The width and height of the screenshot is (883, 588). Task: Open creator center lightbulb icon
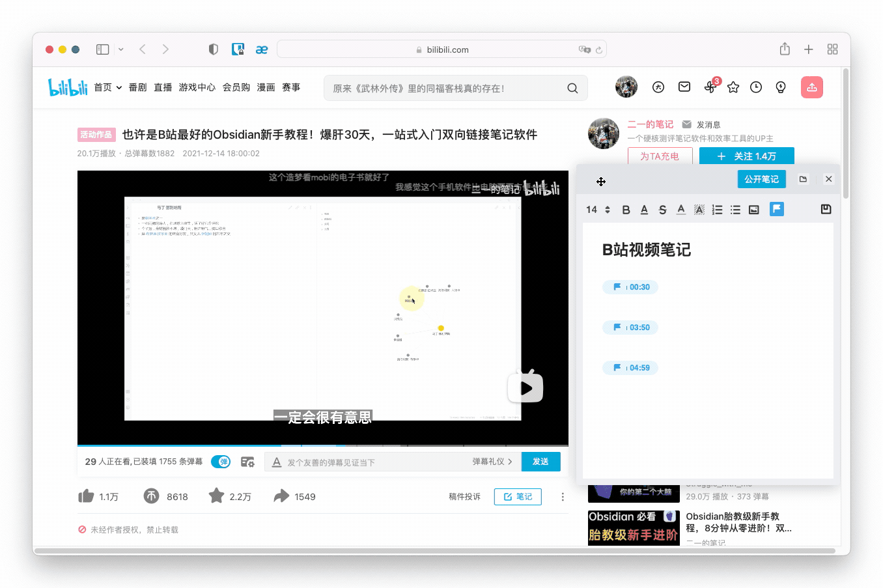pyautogui.click(x=781, y=87)
